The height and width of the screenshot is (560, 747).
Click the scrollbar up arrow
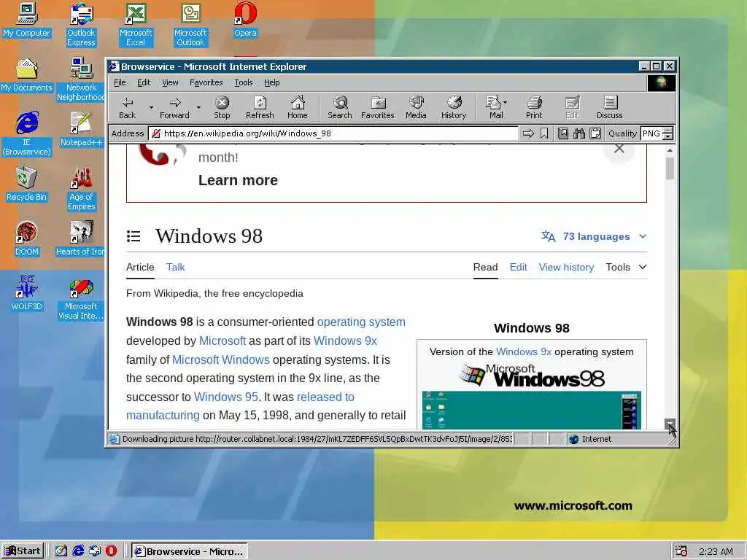[670, 150]
